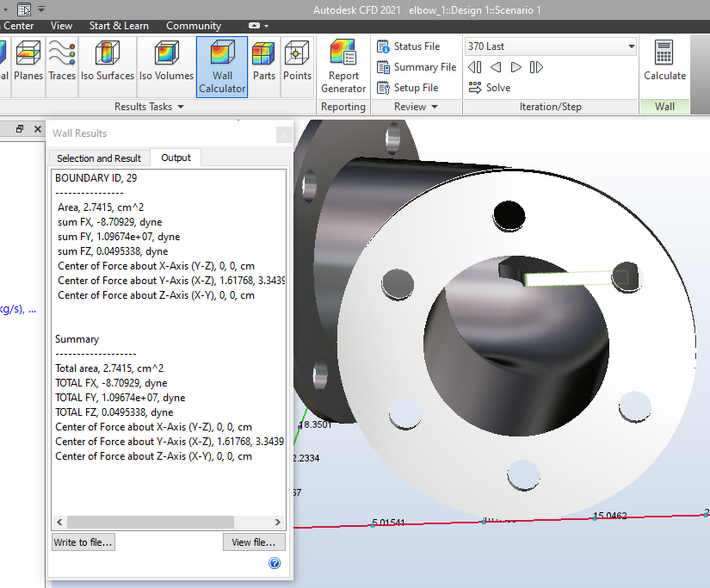Close the left docked panel
This screenshot has height=588, width=710.
(38, 129)
